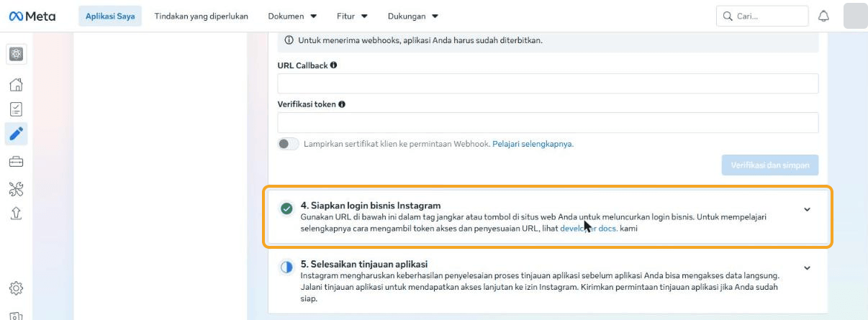This screenshot has width=868, height=320.
Task: Open the settings cog near sidebar bottom
Action: pyautogui.click(x=16, y=288)
